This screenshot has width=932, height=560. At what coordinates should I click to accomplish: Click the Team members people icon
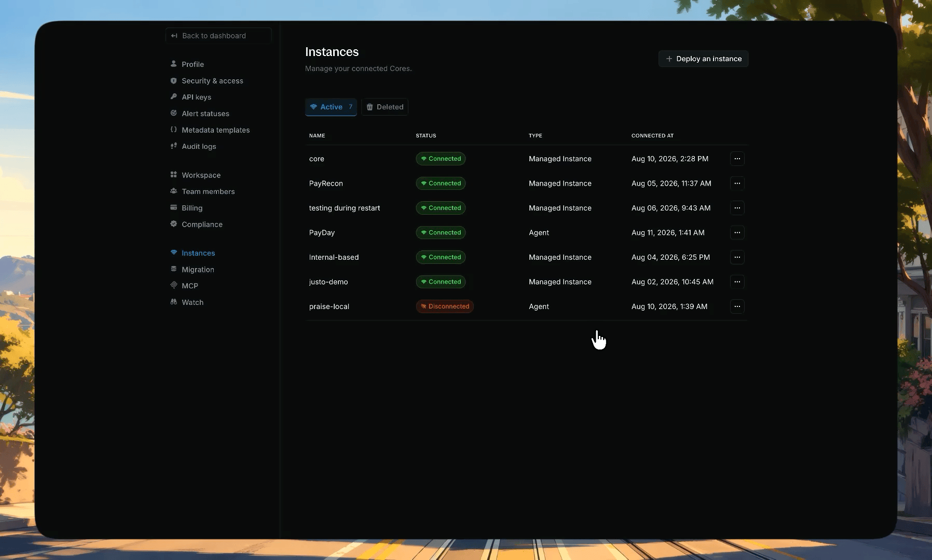173,191
